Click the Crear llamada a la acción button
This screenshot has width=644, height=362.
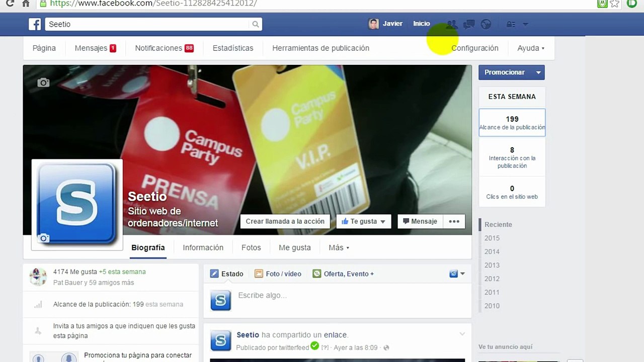click(285, 221)
